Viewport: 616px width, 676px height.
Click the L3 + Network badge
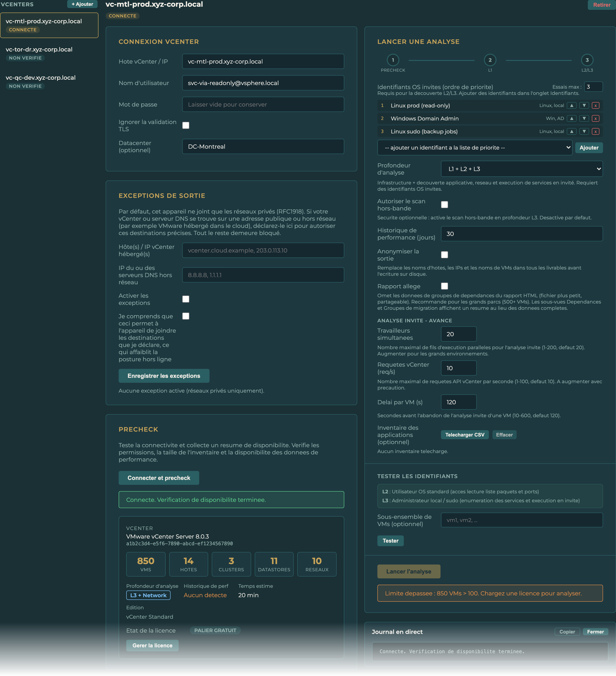click(x=148, y=595)
